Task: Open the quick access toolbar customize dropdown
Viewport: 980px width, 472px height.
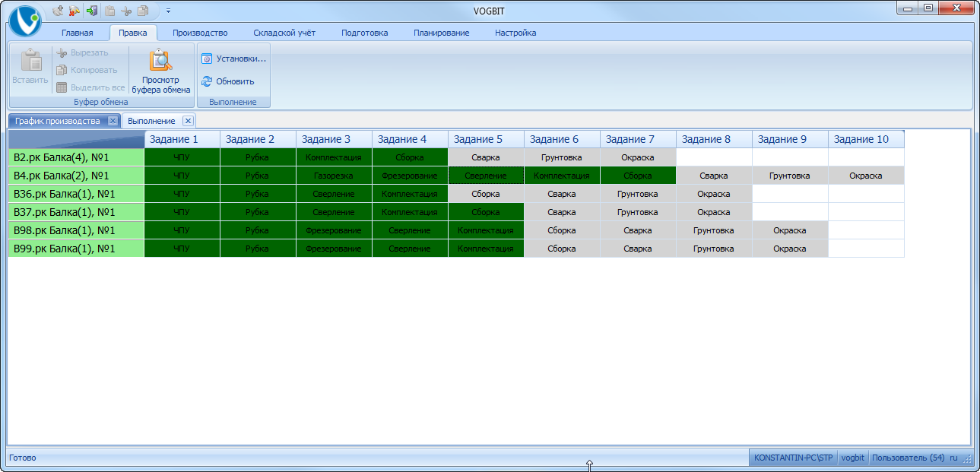Action: tap(168, 11)
